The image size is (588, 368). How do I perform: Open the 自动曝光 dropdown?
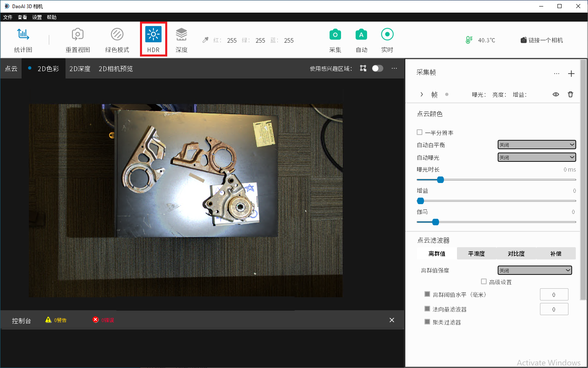pos(537,157)
